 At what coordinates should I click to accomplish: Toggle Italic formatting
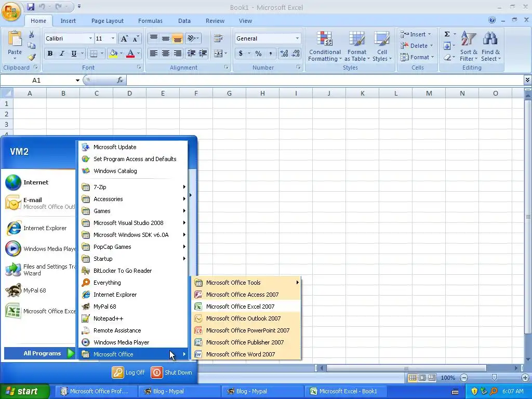tap(62, 54)
